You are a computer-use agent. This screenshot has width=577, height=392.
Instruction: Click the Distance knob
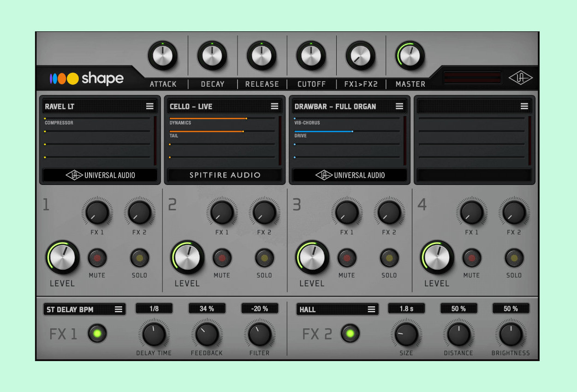point(458,334)
